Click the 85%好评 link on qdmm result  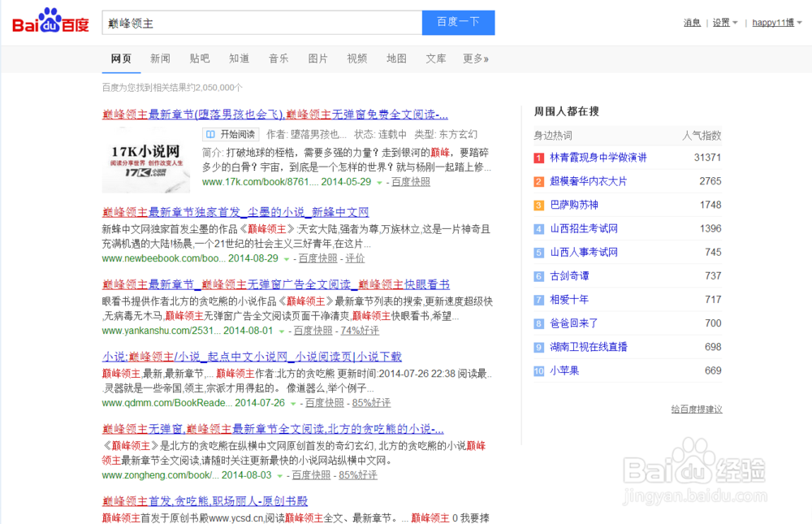tap(371, 403)
